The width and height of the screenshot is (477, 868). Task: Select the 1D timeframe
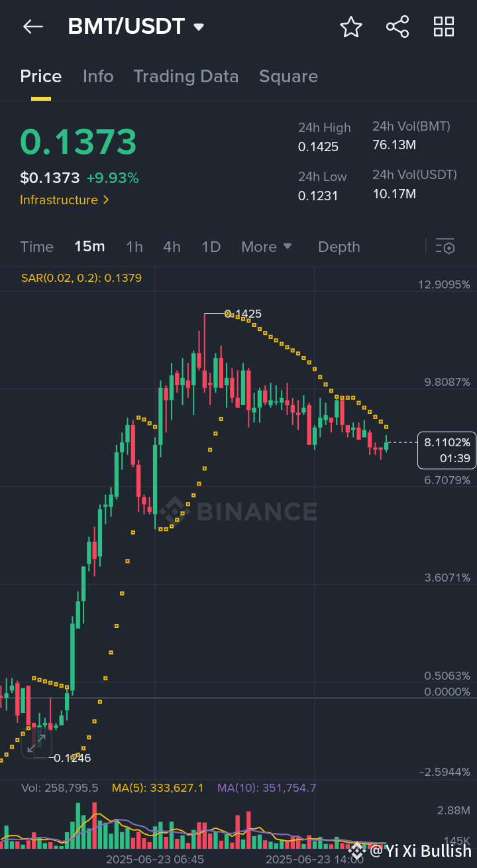coord(211,246)
